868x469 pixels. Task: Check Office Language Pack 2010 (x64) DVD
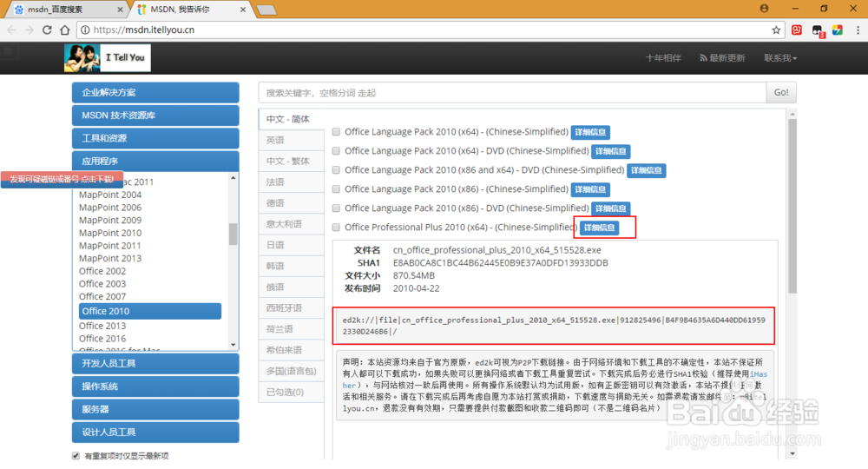[x=336, y=150]
